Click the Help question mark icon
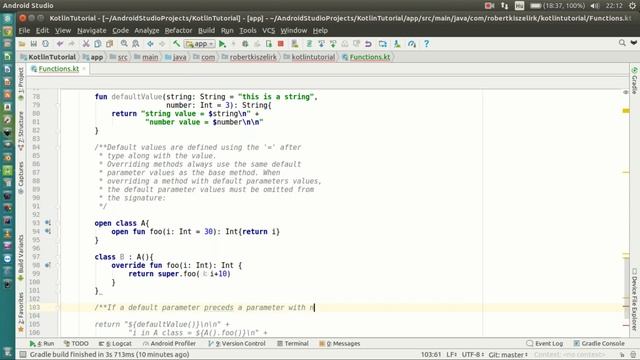This screenshot has width=640, height=360. coord(427,44)
